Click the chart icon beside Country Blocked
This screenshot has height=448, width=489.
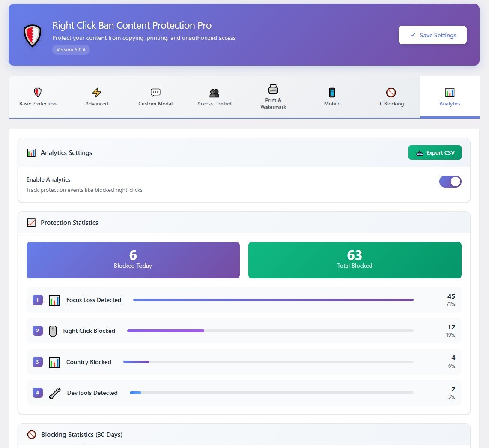pos(54,362)
